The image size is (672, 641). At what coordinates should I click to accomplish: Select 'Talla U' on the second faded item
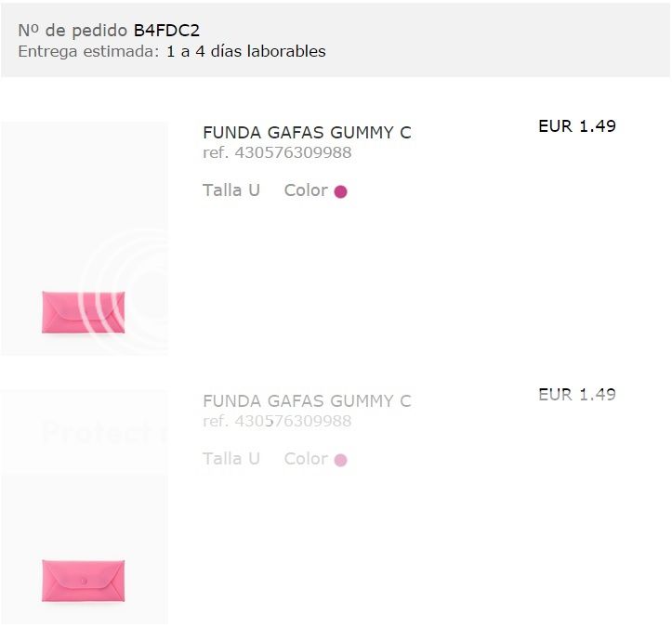[x=231, y=459]
